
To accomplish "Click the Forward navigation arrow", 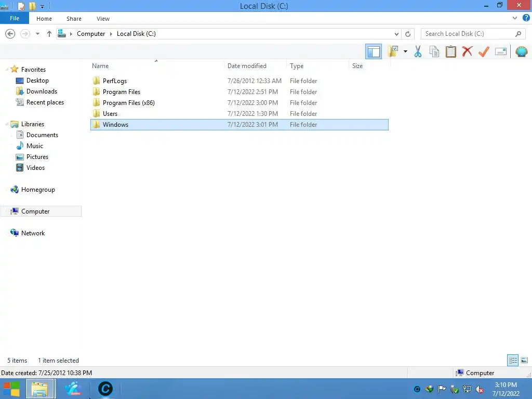I will tap(25, 34).
